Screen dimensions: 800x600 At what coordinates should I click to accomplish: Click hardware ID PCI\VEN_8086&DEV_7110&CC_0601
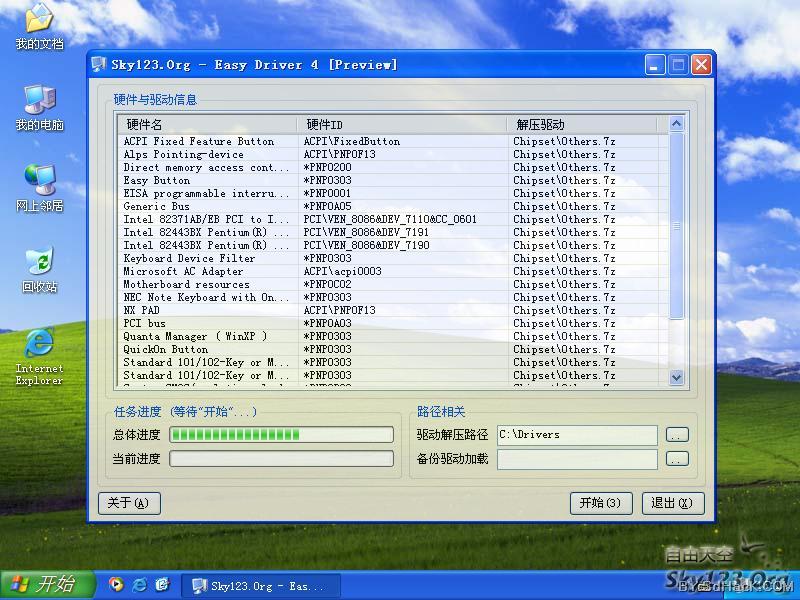pos(390,219)
